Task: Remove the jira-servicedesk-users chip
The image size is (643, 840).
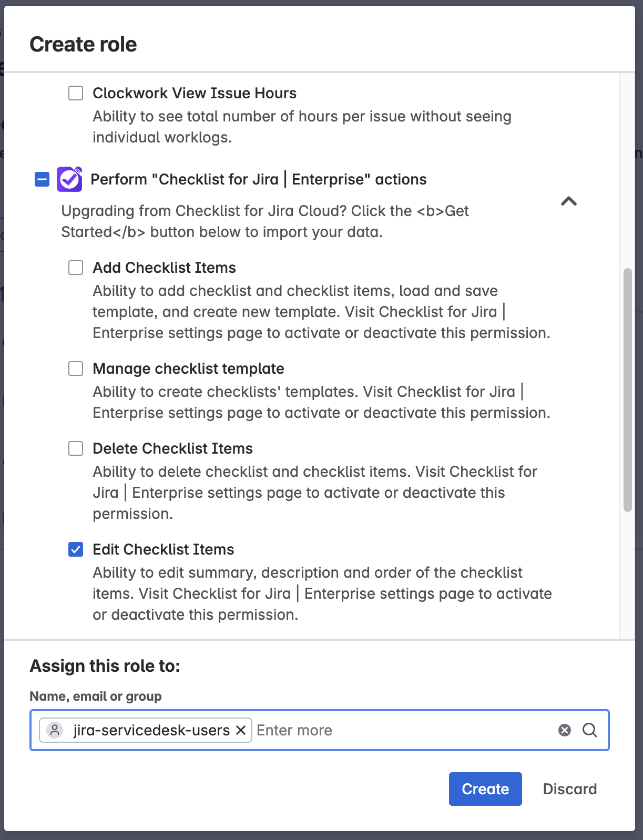Action: [x=241, y=730]
